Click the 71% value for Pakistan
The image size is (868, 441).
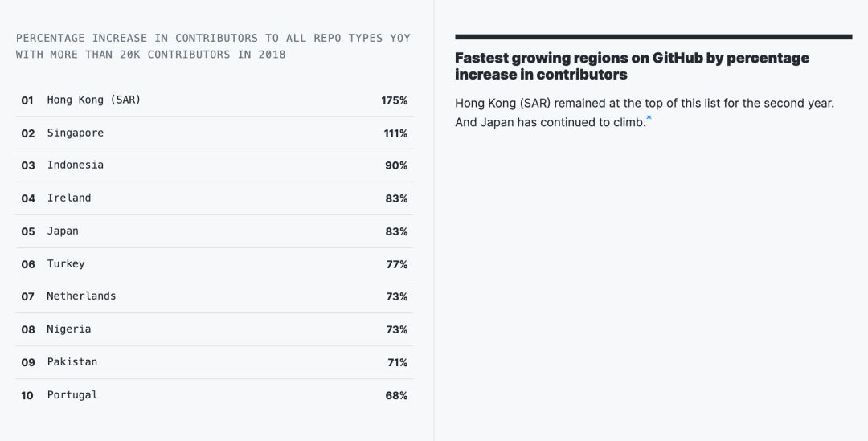397,362
